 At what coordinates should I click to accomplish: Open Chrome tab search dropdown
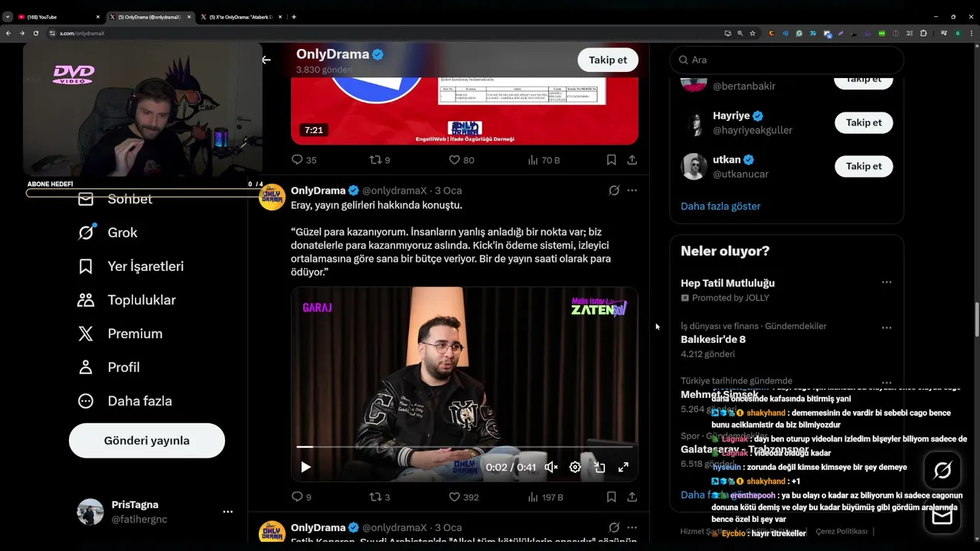pos(8,17)
